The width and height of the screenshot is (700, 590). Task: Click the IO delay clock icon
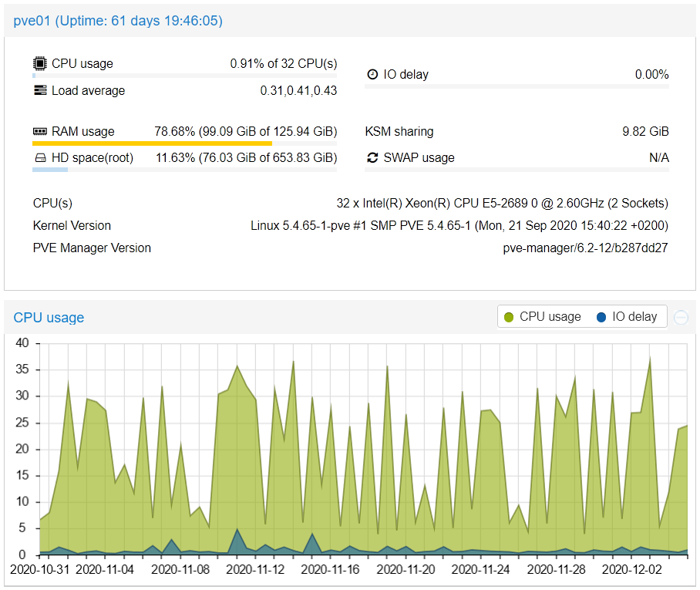[372, 75]
